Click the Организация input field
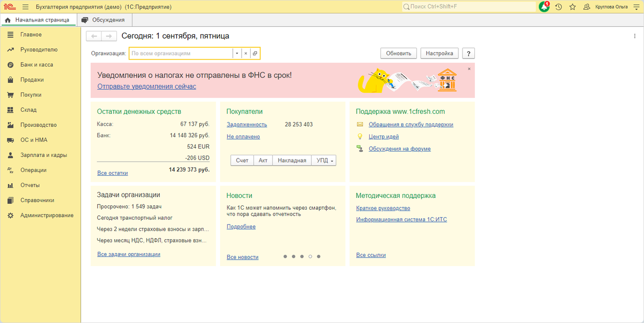644x323 pixels. pos(181,53)
